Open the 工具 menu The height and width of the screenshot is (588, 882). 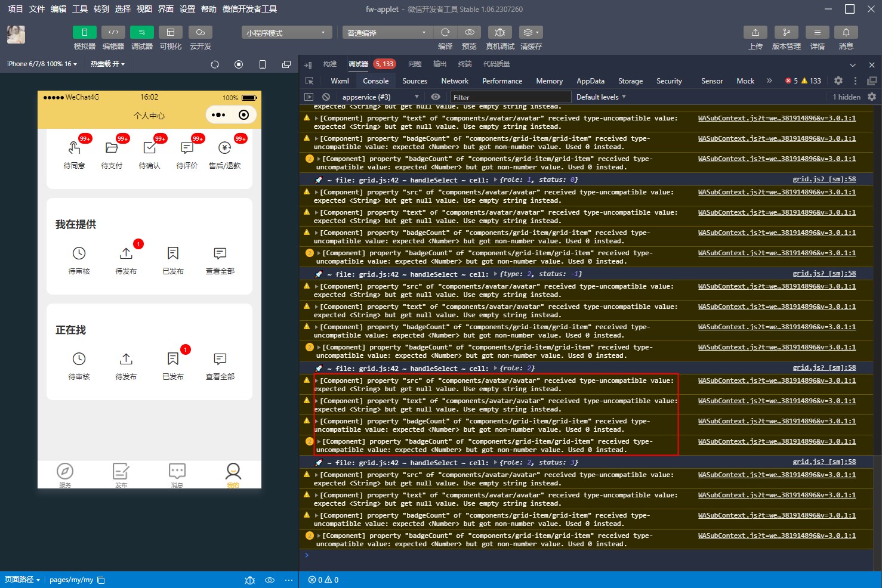(80, 9)
